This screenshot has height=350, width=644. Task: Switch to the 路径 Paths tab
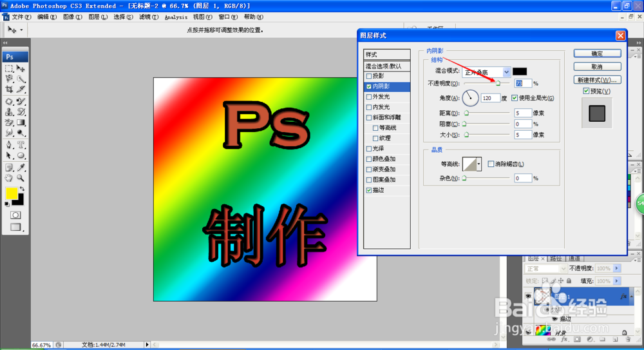556,258
